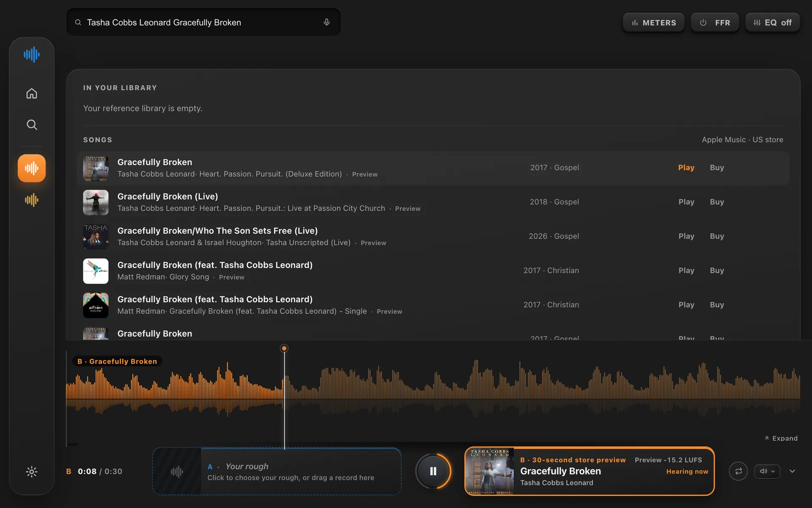Go to Home in the sidebar
This screenshot has width=812, height=508.
[x=32, y=93]
